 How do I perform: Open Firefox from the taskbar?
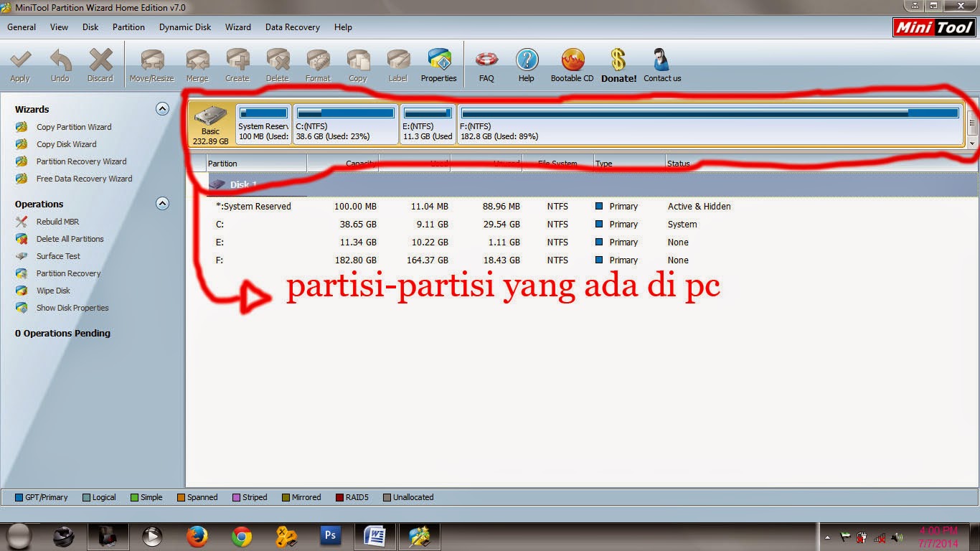tap(196, 535)
